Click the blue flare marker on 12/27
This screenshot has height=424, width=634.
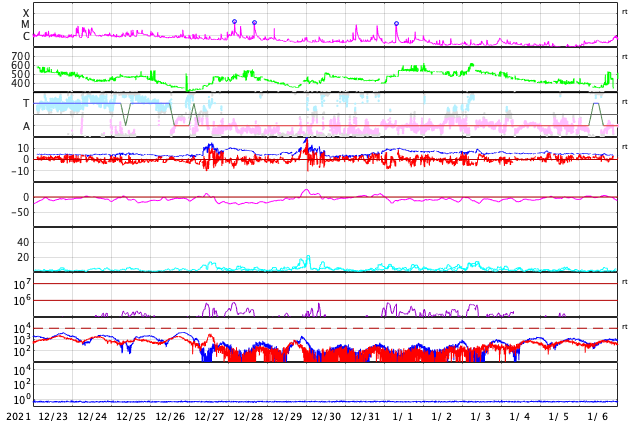pyautogui.click(x=235, y=21)
